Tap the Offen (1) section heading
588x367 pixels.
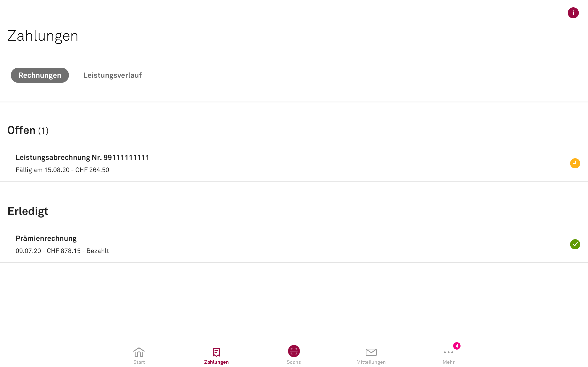(28, 130)
